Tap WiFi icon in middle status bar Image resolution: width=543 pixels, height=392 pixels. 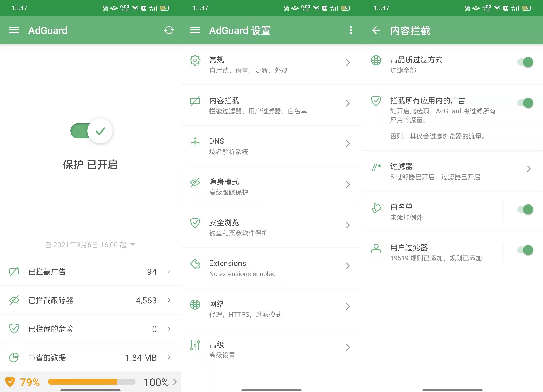point(316,8)
